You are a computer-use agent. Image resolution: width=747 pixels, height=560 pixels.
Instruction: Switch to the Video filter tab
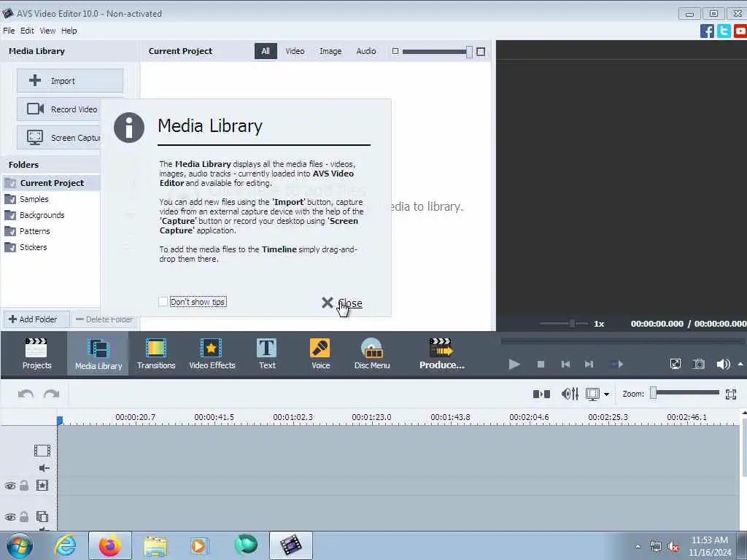295,51
